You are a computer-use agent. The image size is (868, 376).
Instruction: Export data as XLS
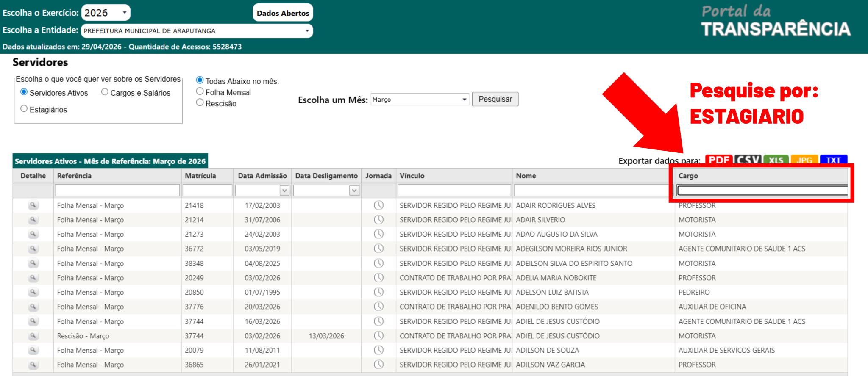click(x=776, y=160)
